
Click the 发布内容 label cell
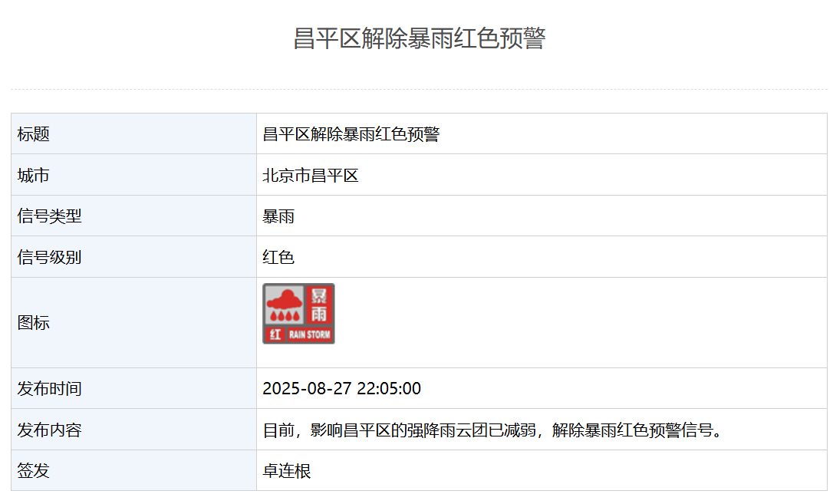[x=134, y=429]
